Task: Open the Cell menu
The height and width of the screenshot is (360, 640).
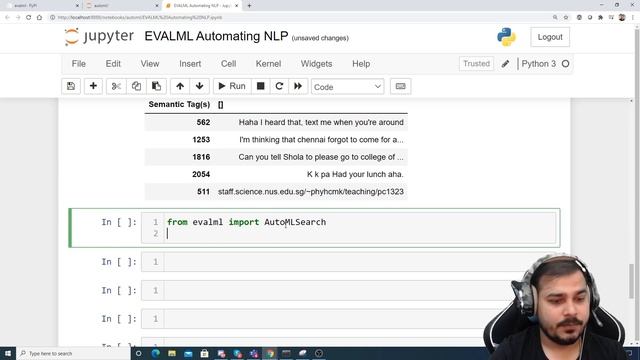Action: [x=229, y=64]
